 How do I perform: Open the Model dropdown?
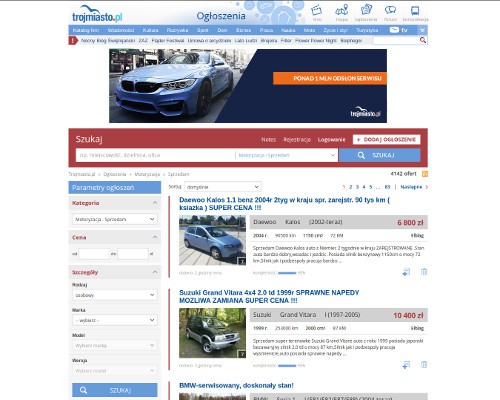point(115,345)
